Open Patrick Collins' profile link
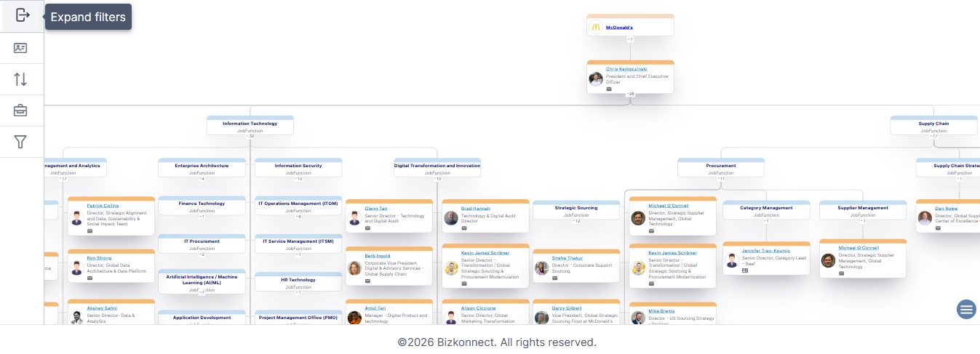This screenshot has width=980, height=354. click(103, 206)
